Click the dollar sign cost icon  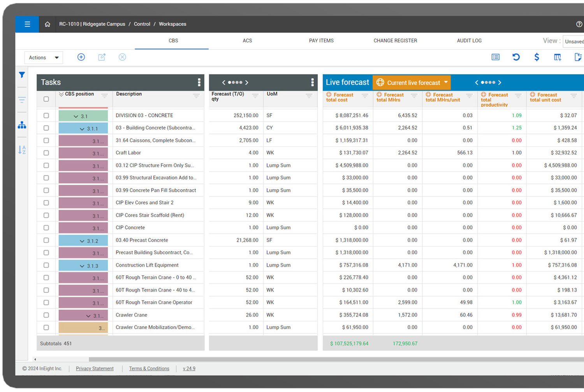point(537,57)
